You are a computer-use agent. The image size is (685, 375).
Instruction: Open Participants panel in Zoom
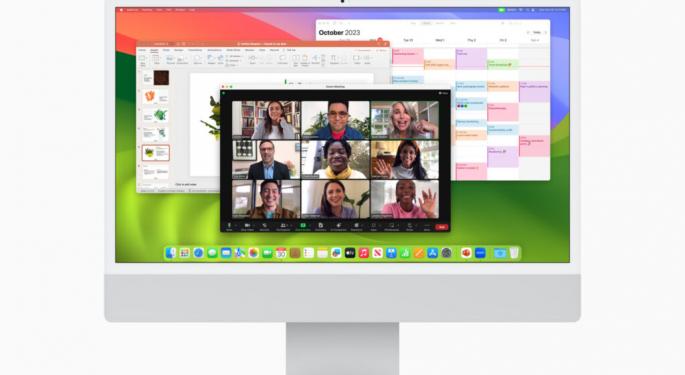pos(283,226)
